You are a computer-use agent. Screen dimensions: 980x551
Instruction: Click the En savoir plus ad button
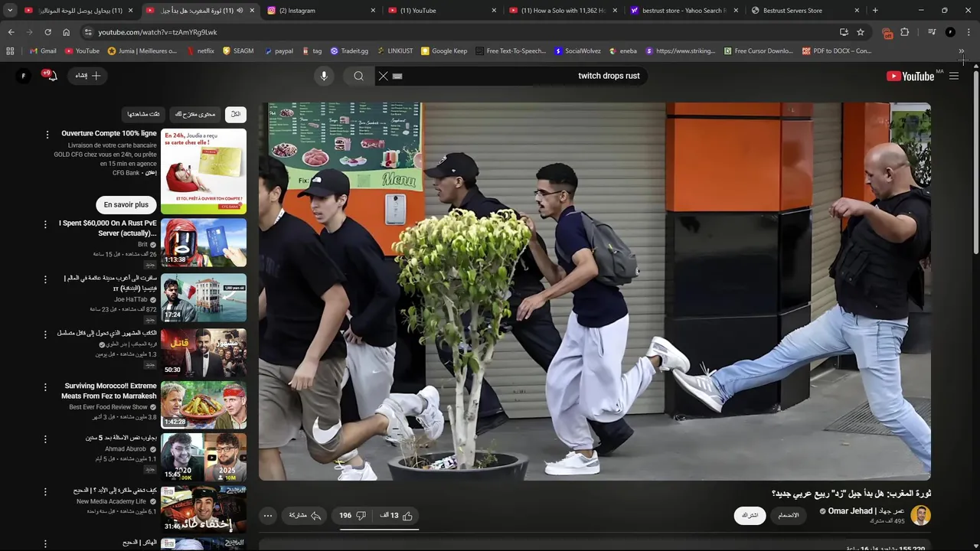126,204
